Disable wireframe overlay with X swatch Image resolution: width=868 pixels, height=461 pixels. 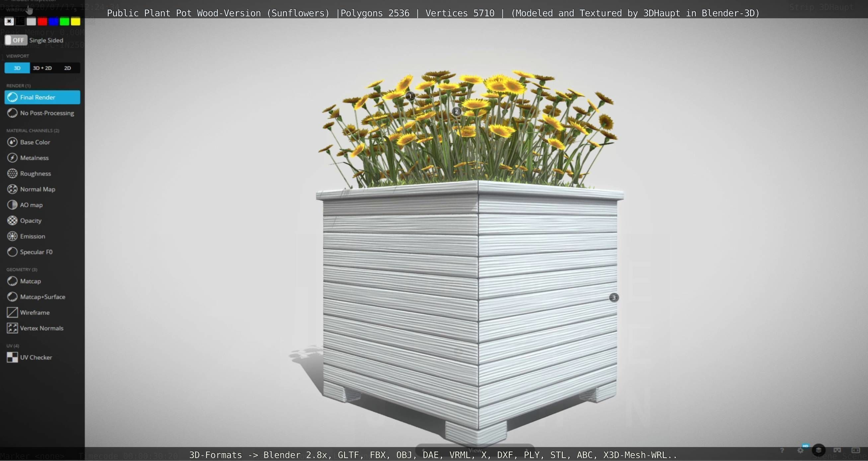tap(9, 22)
